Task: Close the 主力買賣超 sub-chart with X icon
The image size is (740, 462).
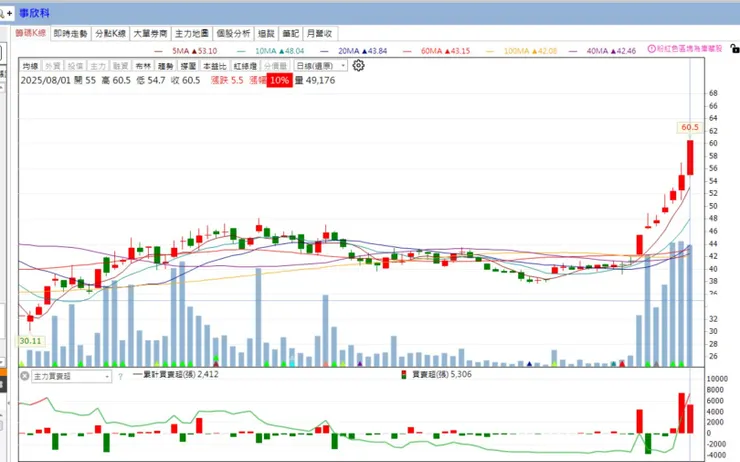Action: click(25, 376)
